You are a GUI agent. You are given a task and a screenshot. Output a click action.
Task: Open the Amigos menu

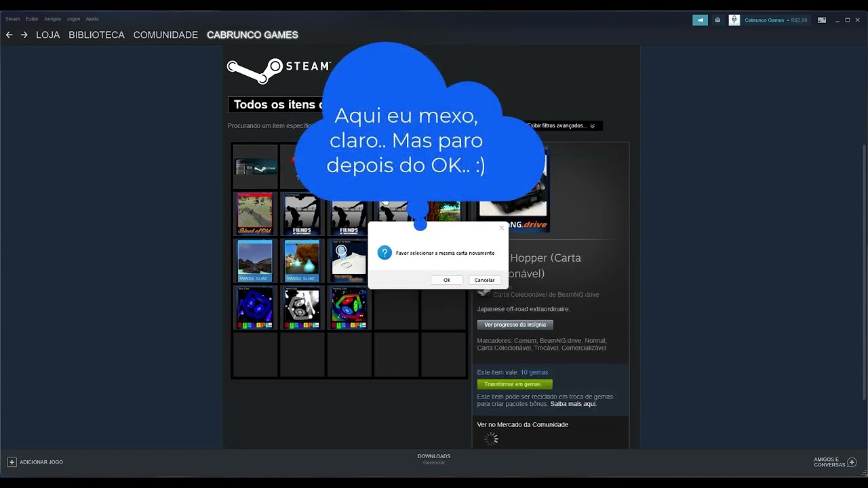point(52,19)
